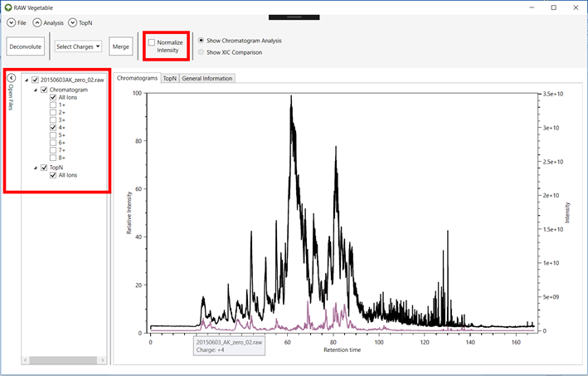Image resolution: width=588 pixels, height=376 pixels.
Task: Uncheck All Ions under TopN
Action: click(x=53, y=175)
